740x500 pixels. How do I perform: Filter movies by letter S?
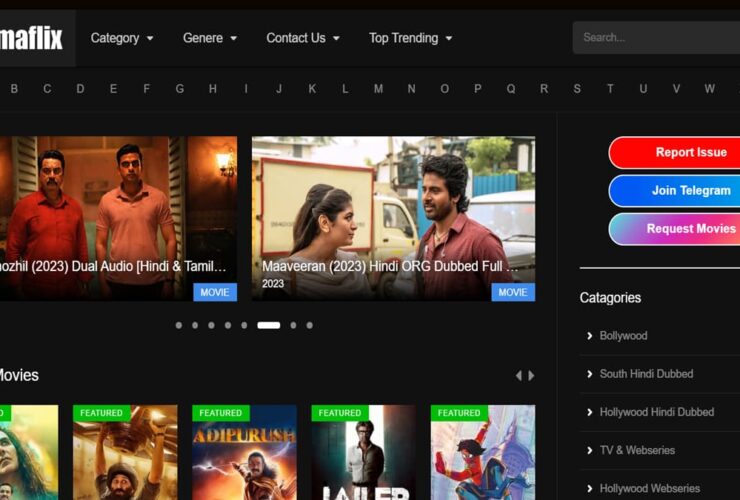click(577, 89)
